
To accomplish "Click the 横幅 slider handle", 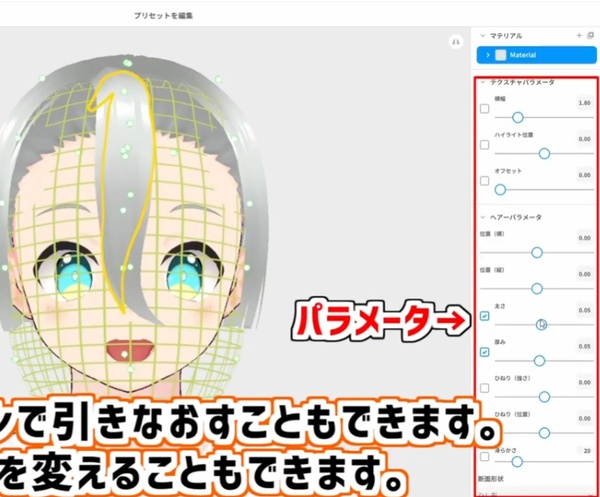I will point(518,117).
